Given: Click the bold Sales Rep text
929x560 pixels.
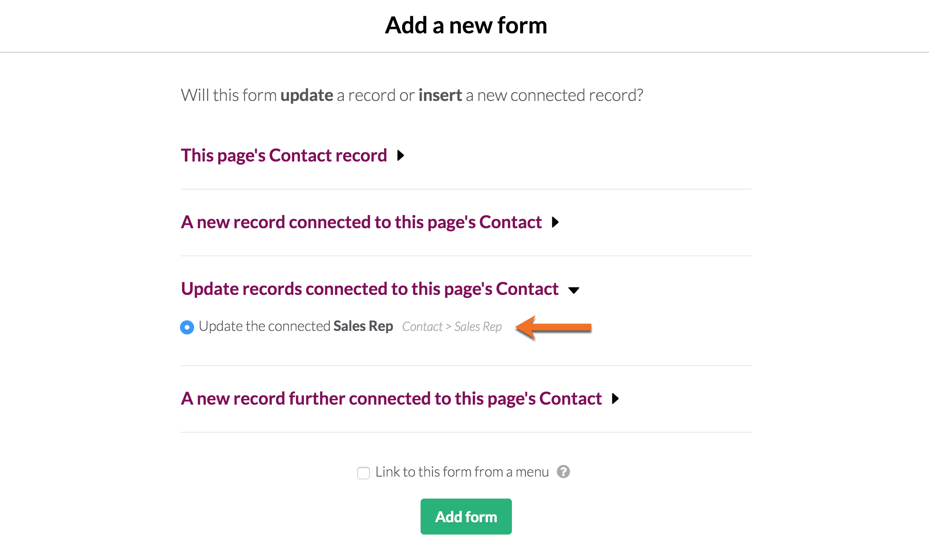Looking at the screenshot, I should click(363, 326).
